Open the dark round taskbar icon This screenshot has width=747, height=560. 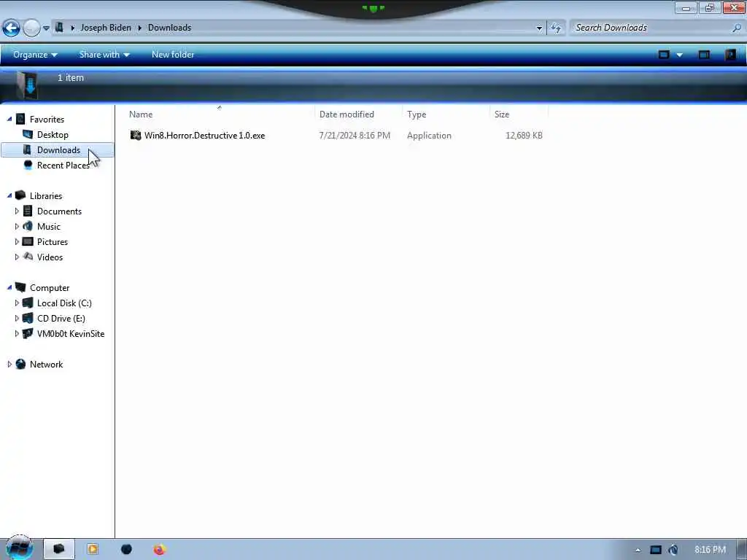coord(126,549)
